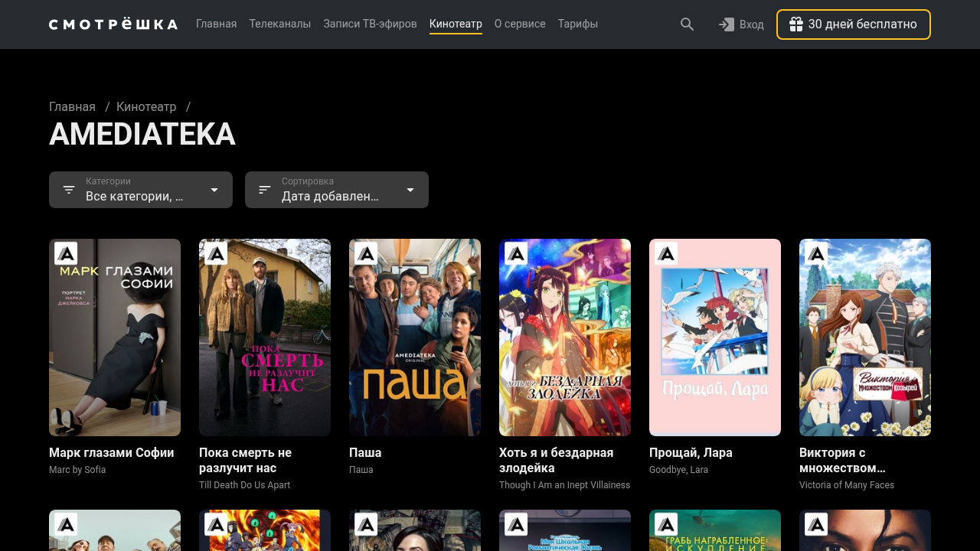Click Главная in the breadcrumb
Screen dimensions: 980x551
coord(72,107)
